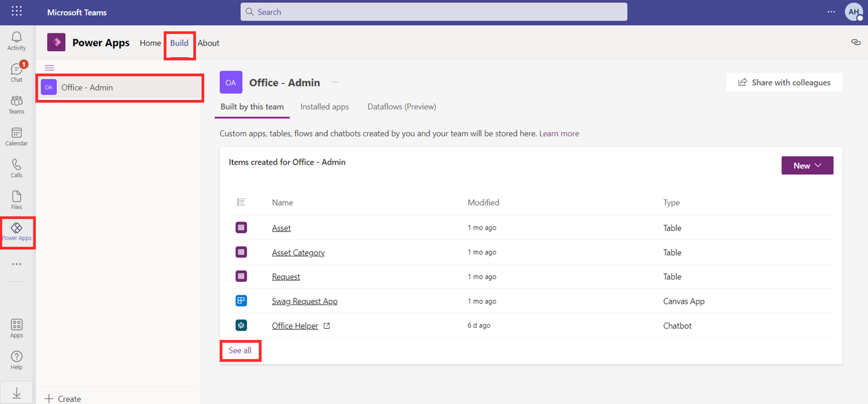The image size is (868, 404).
Task: Click the copy link icon at top right
Action: pos(856,42)
